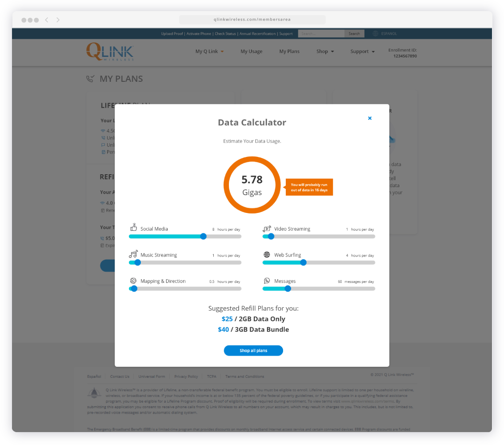Adjust the Music Streaming hours slider
The height and width of the screenshot is (445, 504).
138,262
